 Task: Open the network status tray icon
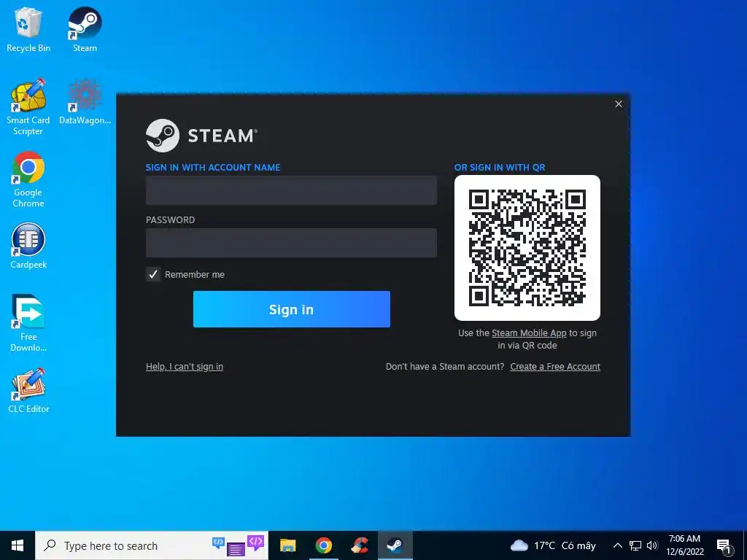(x=635, y=545)
